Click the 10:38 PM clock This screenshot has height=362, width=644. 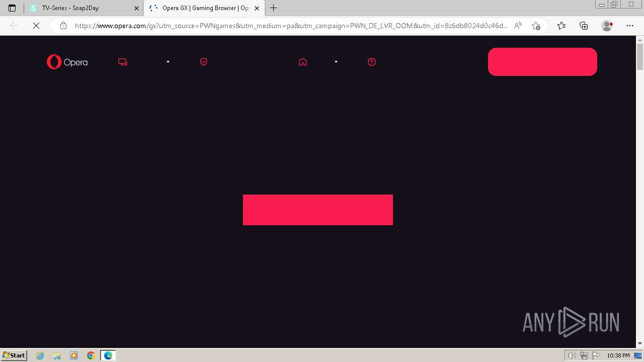click(x=618, y=355)
